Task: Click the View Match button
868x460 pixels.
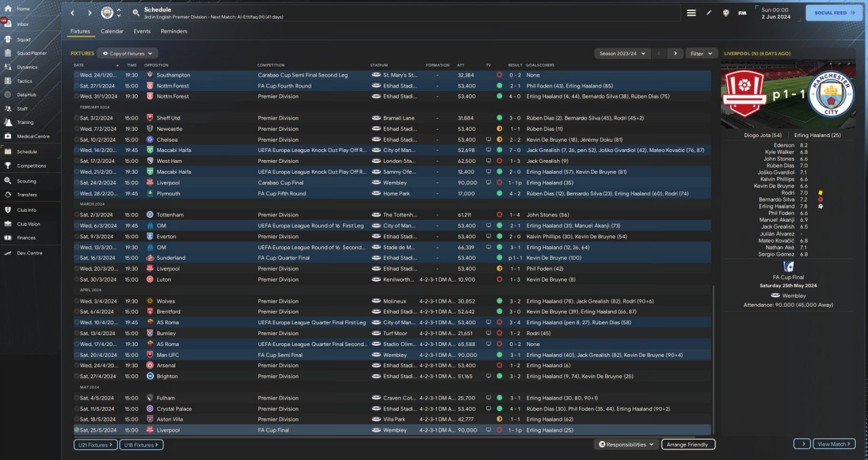Action: pos(835,444)
